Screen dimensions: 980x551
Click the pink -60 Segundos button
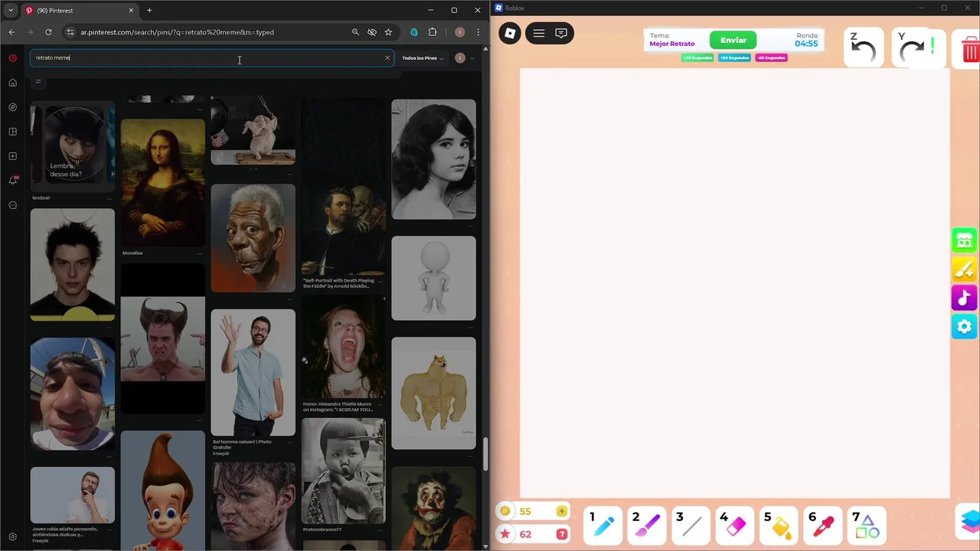tap(771, 57)
